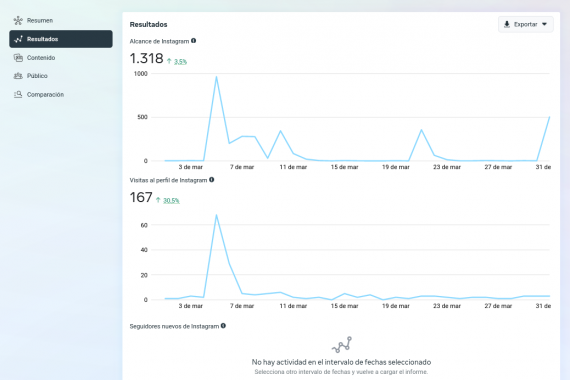Click the 3,5% reach change link
Image resolution: width=570 pixels, height=380 pixels.
(x=180, y=62)
